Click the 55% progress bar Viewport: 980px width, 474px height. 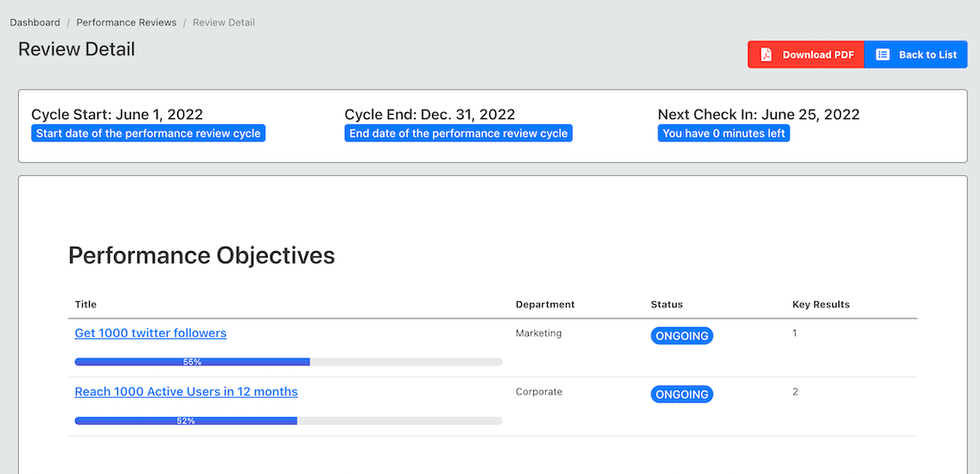coord(289,362)
